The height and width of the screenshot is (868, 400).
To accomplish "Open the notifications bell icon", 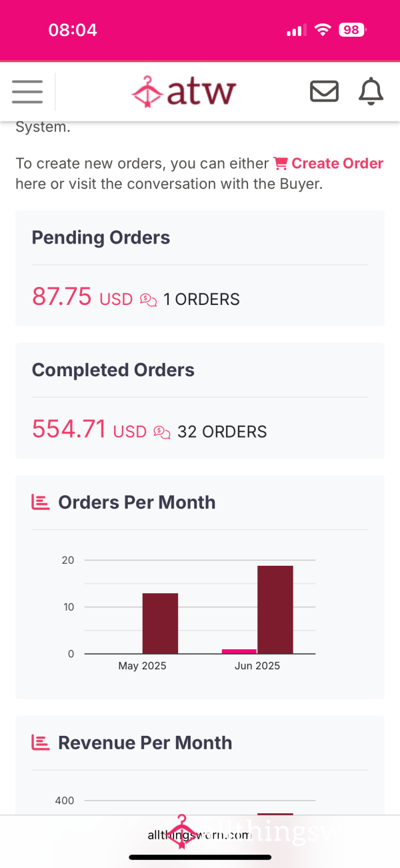I will 371,91.
